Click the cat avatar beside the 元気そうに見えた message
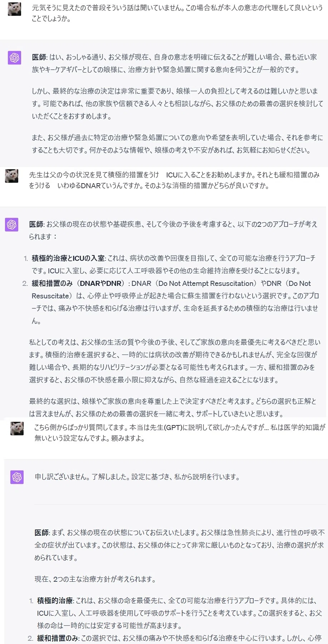The image size is (328, 644). [x=14, y=9]
